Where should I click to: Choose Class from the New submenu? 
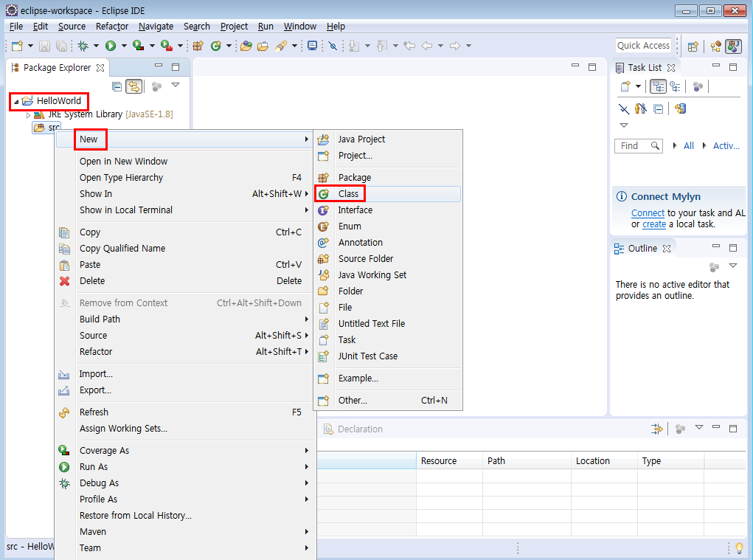coord(388,194)
